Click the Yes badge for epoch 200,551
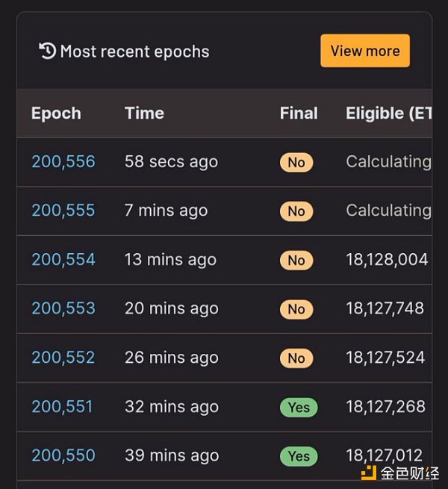Screen dimensions: 448x489 tap(299, 408)
